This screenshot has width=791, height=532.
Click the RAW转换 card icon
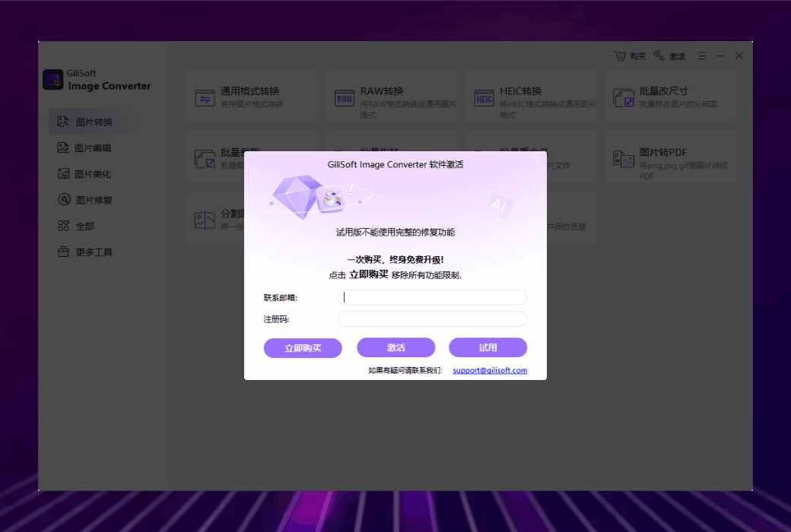coord(345,98)
